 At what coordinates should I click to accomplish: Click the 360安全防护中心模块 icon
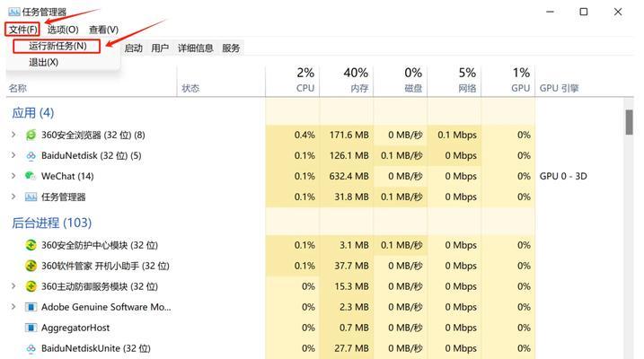31,245
